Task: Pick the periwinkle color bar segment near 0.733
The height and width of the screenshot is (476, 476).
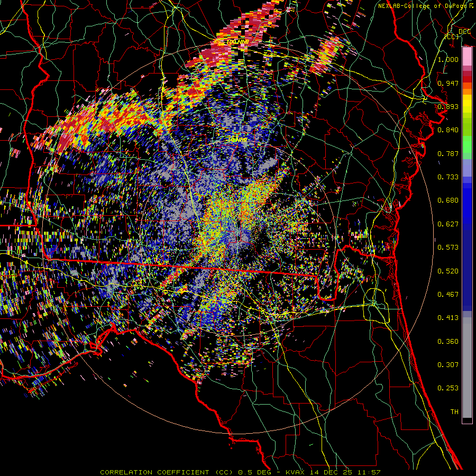Action: click(467, 168)
